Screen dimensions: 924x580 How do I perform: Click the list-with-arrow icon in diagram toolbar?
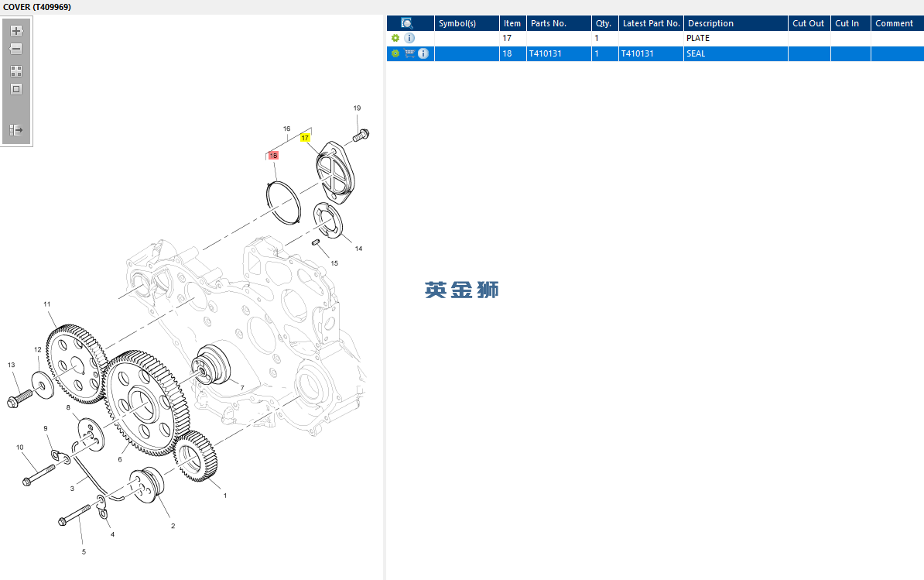click(16, 129)
